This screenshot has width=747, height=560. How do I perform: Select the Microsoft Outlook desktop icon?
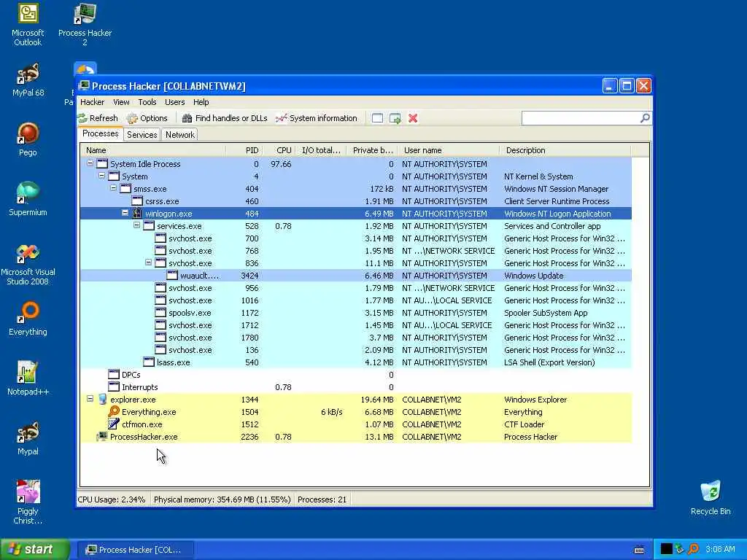[28, 25]
